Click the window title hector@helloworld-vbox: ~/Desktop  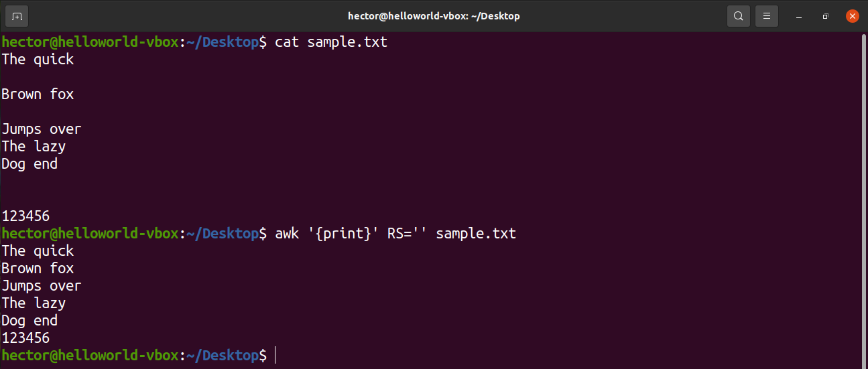click(434, 16)
